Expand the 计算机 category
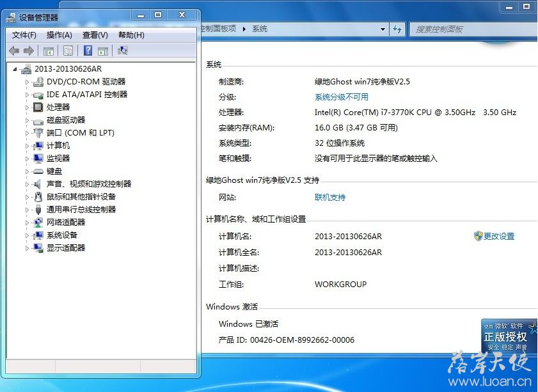This screenshot has width=538, height=392. 27,146
